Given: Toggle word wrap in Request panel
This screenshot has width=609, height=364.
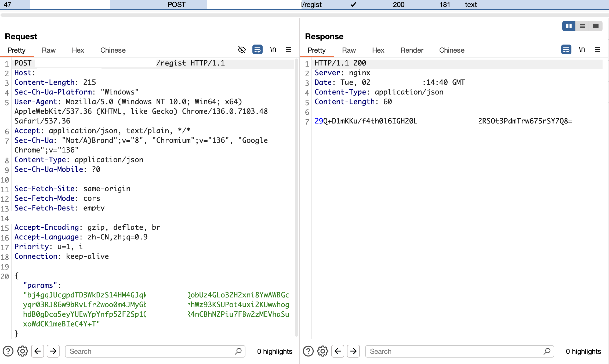Looking at the screenshot, I should (257, 50).
